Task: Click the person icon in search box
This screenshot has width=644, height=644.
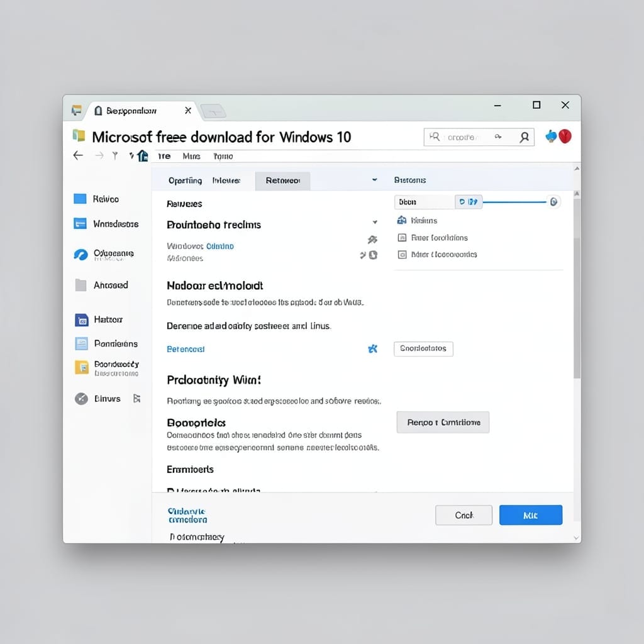Action: coord(524,137)
